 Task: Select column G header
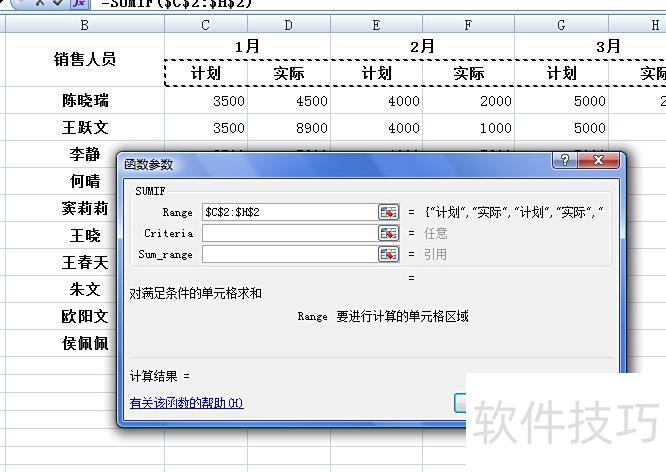tap(561, 25)
